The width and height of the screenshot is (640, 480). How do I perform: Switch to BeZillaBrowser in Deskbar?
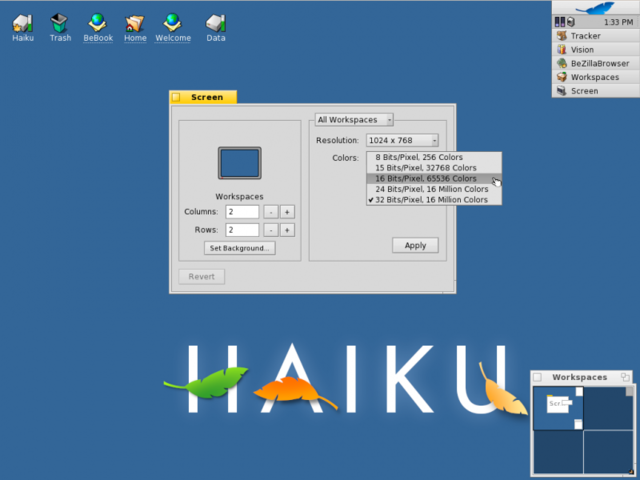coord(596,64)
